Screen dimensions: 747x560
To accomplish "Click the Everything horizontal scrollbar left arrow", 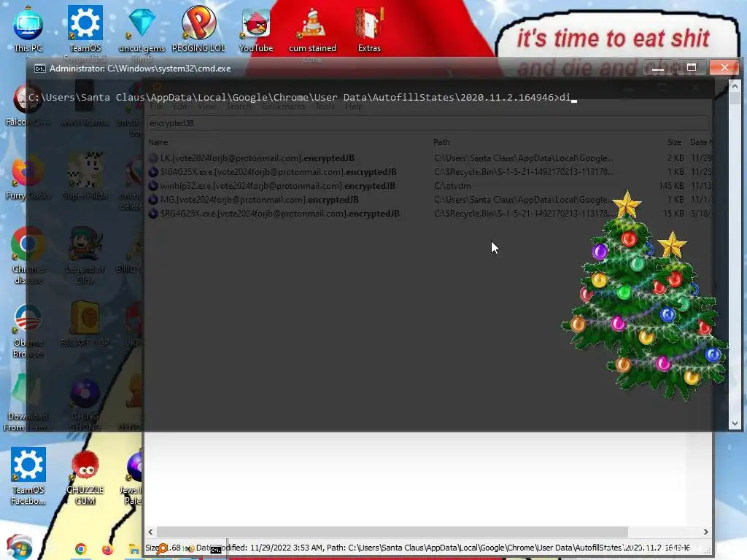I will click(150, 532).
